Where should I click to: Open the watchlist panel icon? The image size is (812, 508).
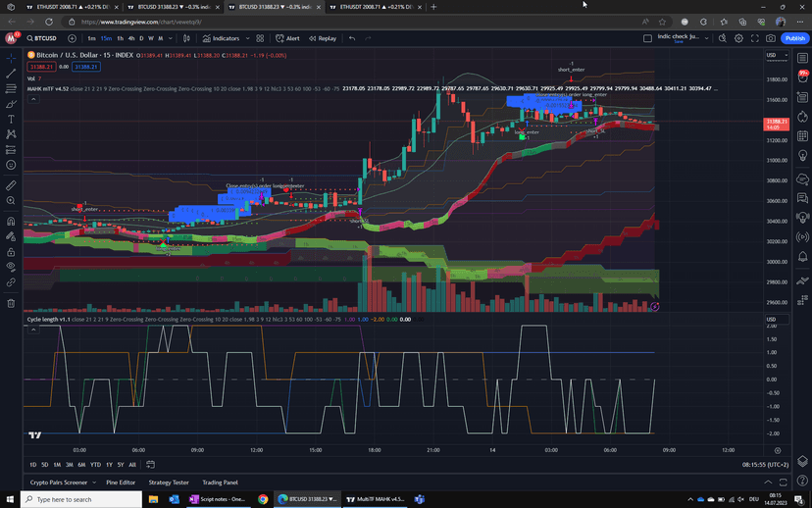pyautogui.click(x=802, y=58)
